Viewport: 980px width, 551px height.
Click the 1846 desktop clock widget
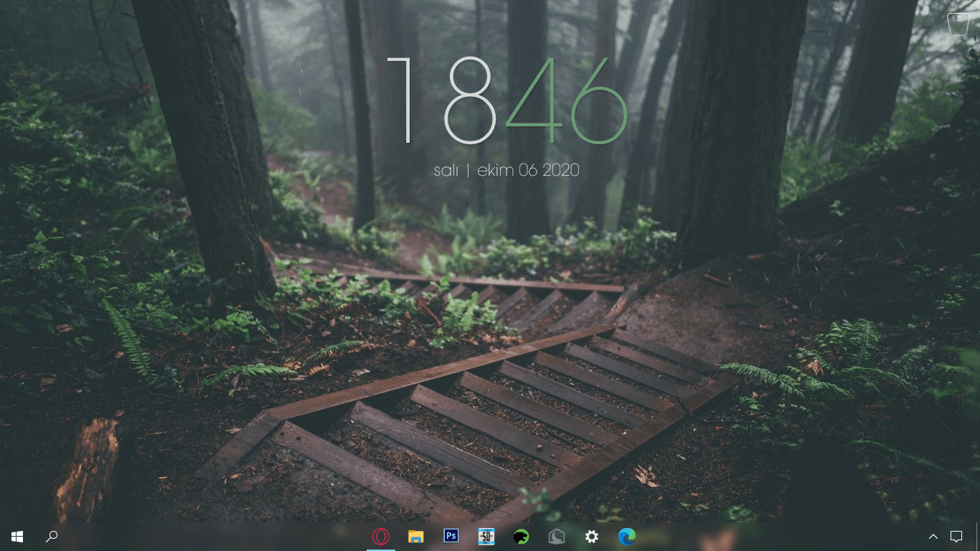point(507,100)
